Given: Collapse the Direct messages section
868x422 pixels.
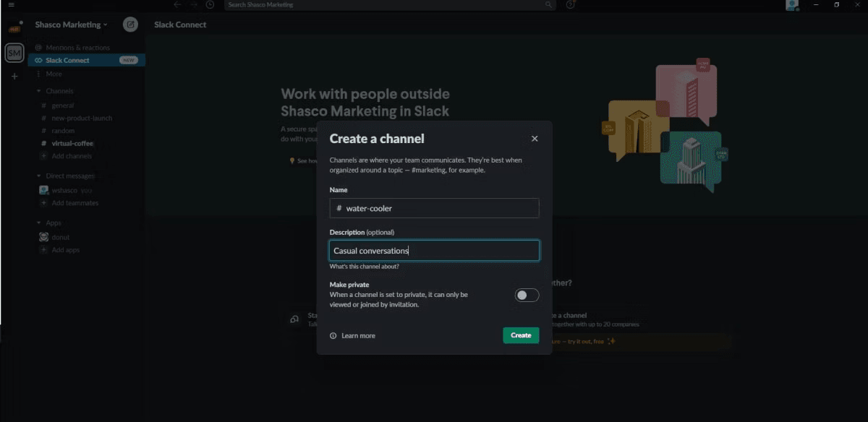Looking at the screenshot, I should coord(39,176).
